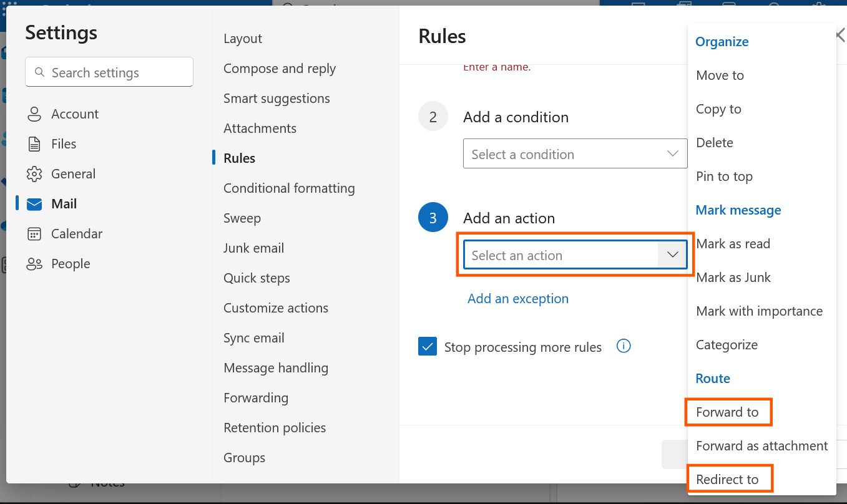Open the General settings section
Image resolution: width=847 pixels, height=504 pixels.
(x=73, y=174)
